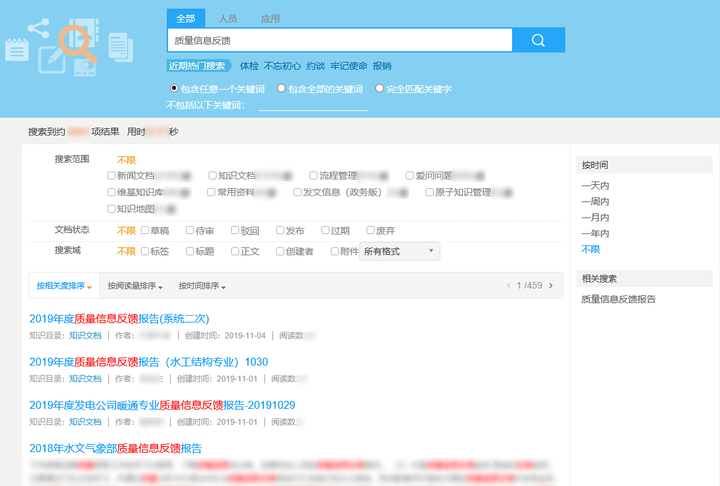
Task: Check the 知识文档 scope checkbox
Action: pos(212,175)
